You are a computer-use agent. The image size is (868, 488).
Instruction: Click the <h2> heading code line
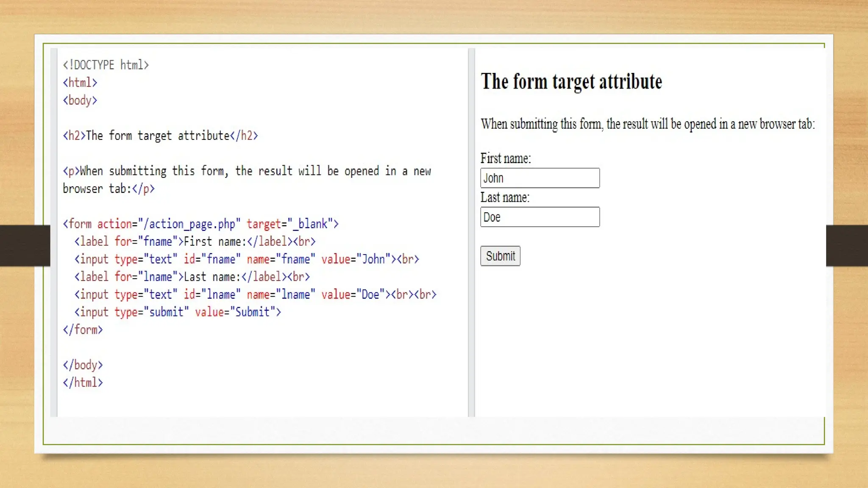coord(160,136)
